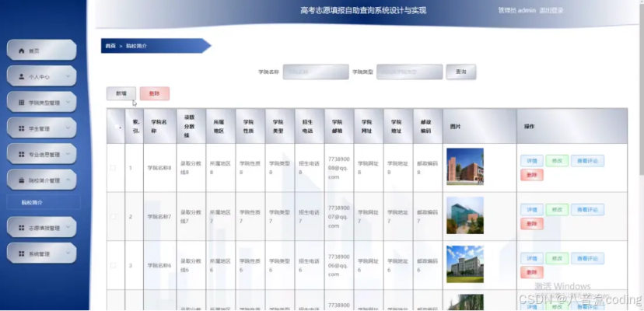Image resolution: width=644 pixels, height=311 pixels.
Task: Open the 个人中心 sidebar menu
Action: point(42,76)
